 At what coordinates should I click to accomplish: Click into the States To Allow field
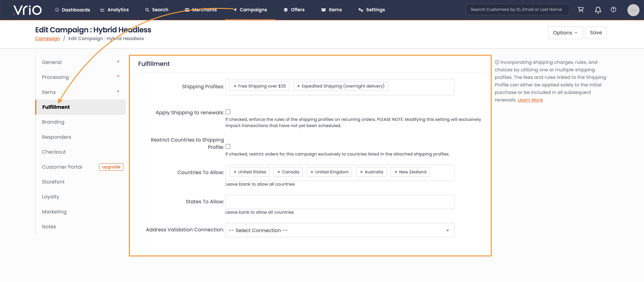(x=340, y=202)
